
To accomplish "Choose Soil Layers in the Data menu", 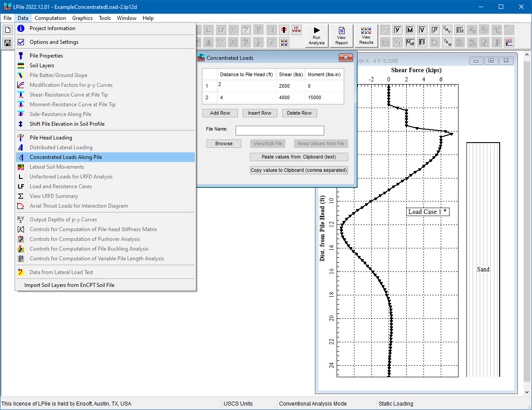I will 42,66.
